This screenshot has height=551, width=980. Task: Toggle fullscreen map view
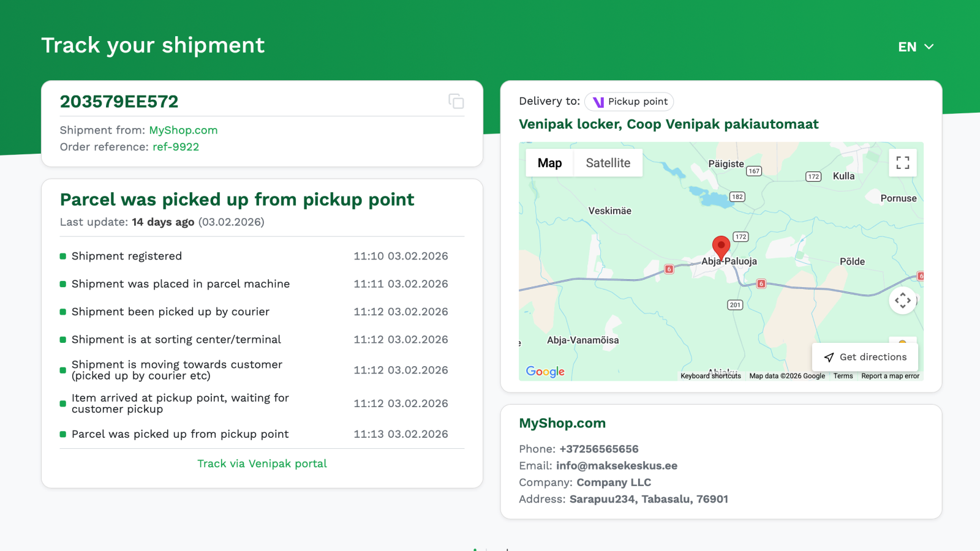pyautogui.click(x=903, y=163)
